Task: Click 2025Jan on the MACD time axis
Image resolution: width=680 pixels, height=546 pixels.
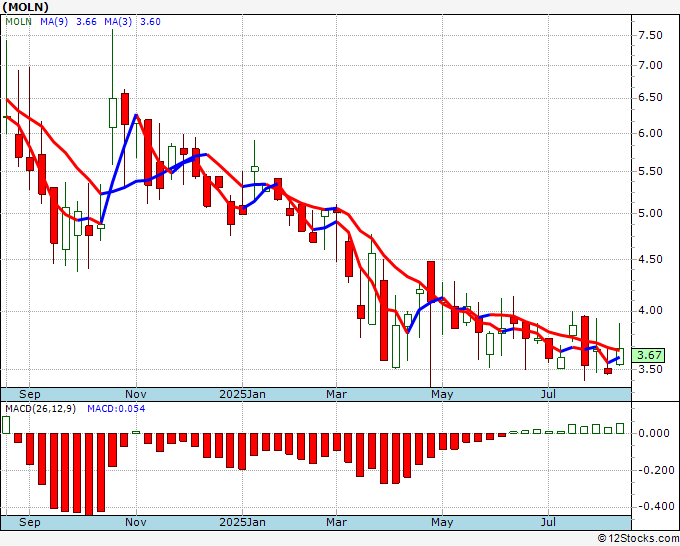Action: click(x=242, y=522)
